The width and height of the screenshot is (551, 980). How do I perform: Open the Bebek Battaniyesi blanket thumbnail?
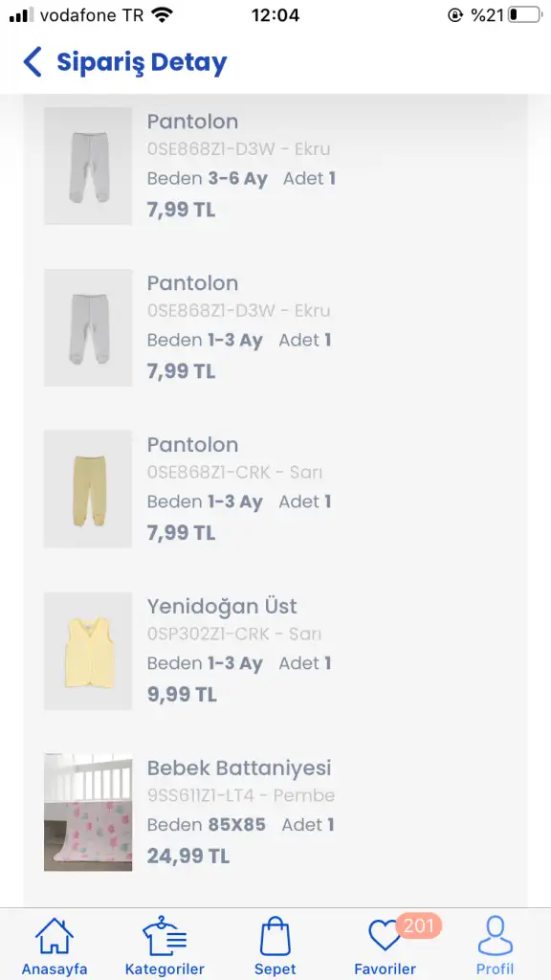pyautogui.click(x=88, y=813)
